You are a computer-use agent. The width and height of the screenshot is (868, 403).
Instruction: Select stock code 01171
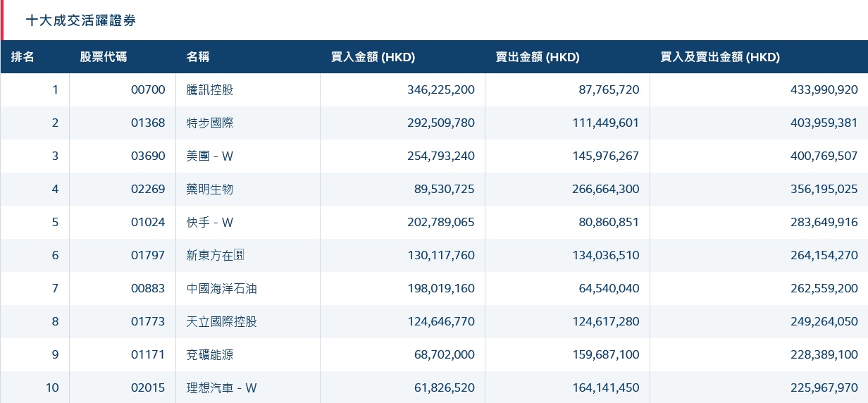pos(148,354)
